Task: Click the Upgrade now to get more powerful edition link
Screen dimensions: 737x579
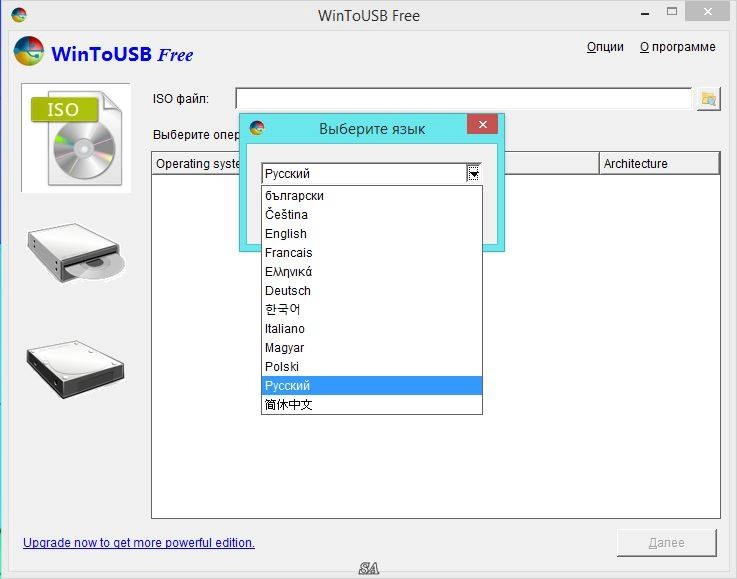Action: [139, 543]
